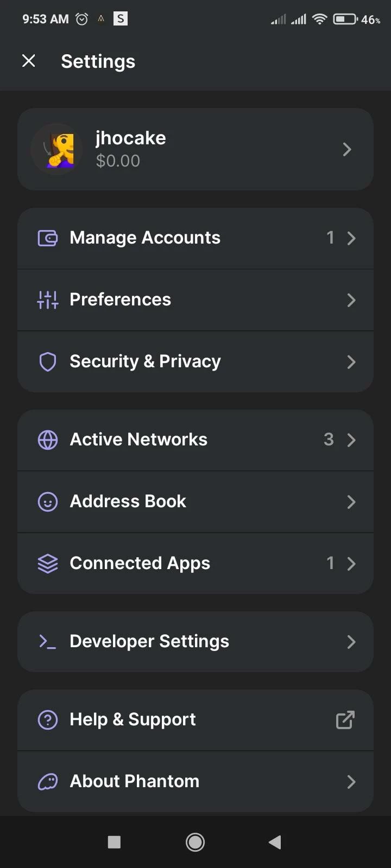Expand the jhocake account chevron
Image resolution: width=391 pixels, height=868 pixels.
point(347,149)
